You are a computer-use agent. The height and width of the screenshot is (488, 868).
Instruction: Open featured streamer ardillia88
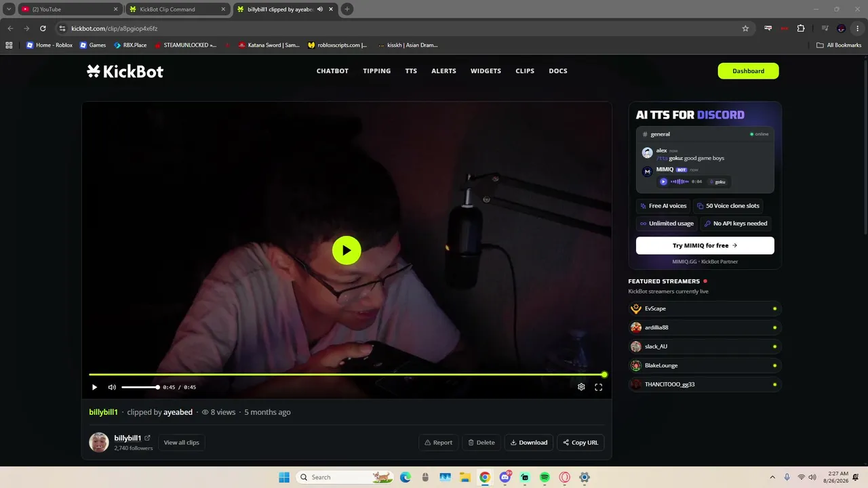[x=705, y=327]
